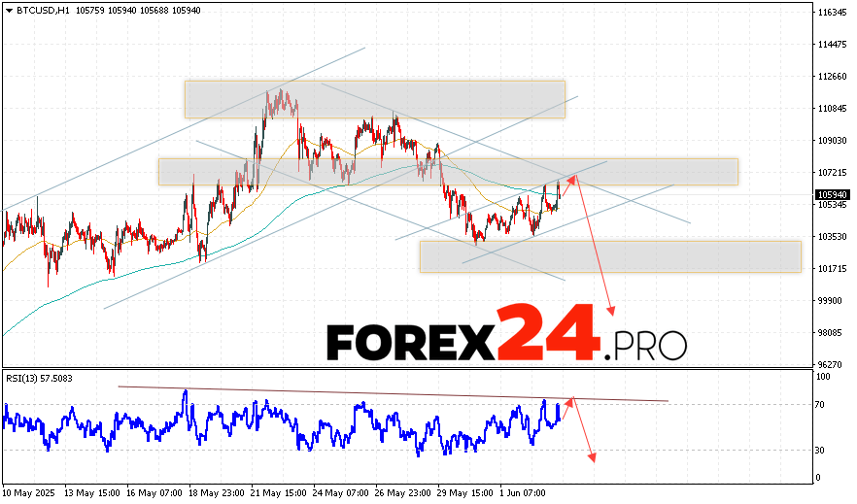Click the red RSI descending trendline
This screenshot has height=504, width=857.
click(389, 393)
